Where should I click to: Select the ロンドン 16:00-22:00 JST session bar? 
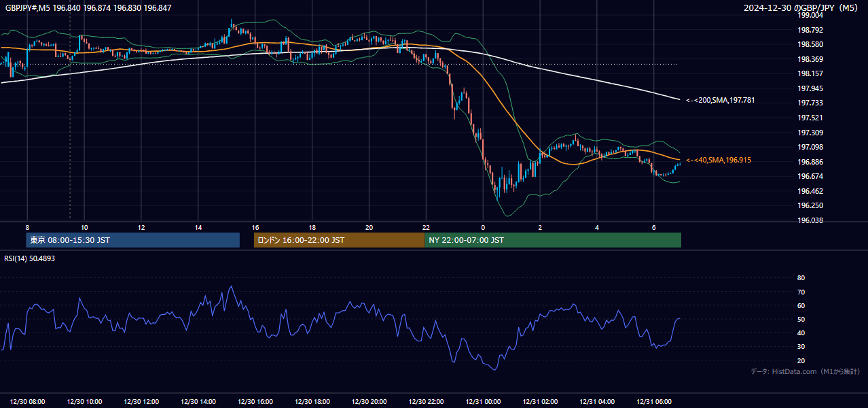click(339, 240)
